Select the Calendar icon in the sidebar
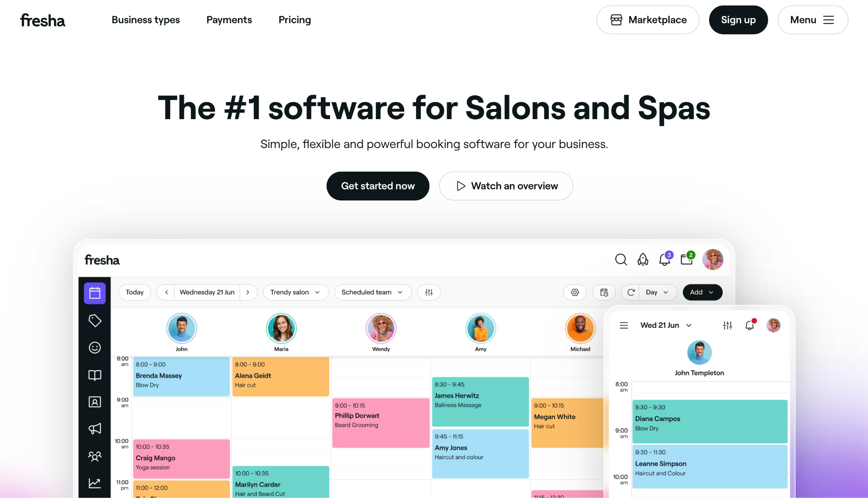The height and width of the screenshot is (498, 868). coord(95,293)
